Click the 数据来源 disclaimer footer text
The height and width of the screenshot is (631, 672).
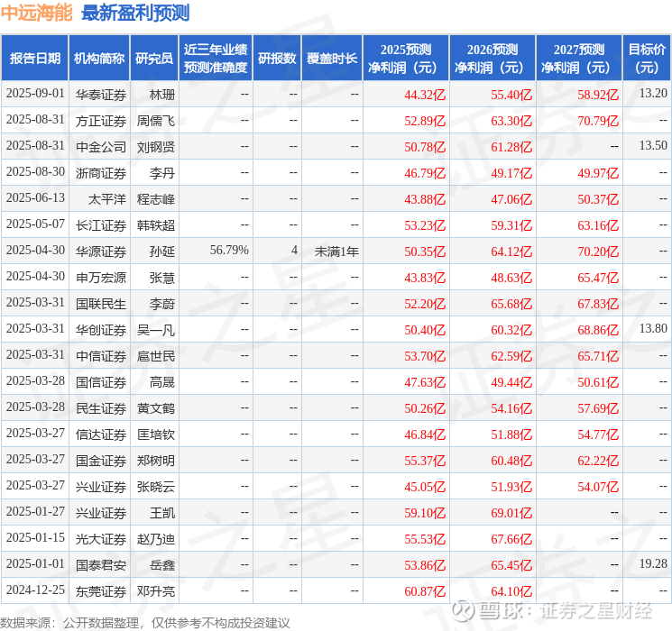click(145, 623)
